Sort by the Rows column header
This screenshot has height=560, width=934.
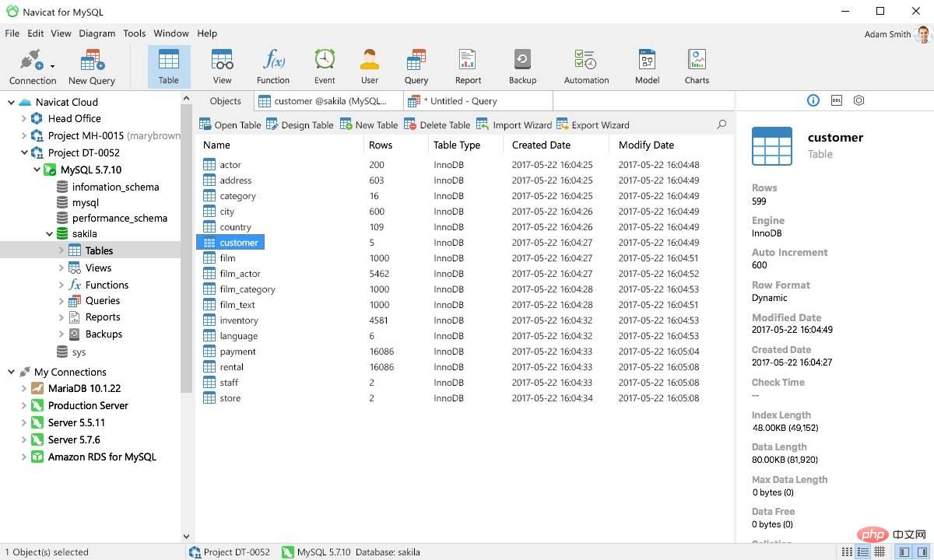click(381, 145)
